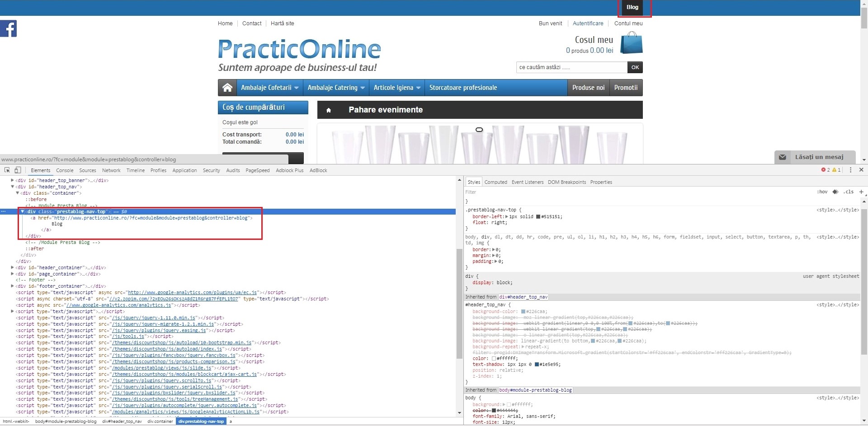Select body#module-prestablog-blog in the breadcrumb bar
Screen dimensions: 868x426
point(66,421)
